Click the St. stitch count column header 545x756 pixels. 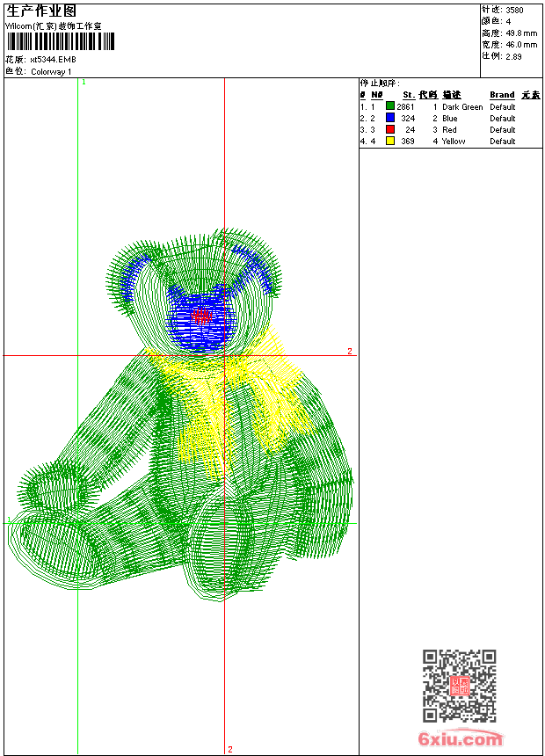408,95
